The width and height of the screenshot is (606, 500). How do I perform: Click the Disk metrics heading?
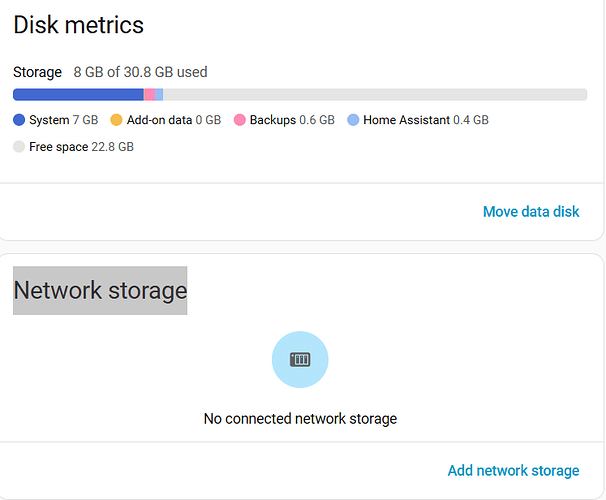click(78, 25)
